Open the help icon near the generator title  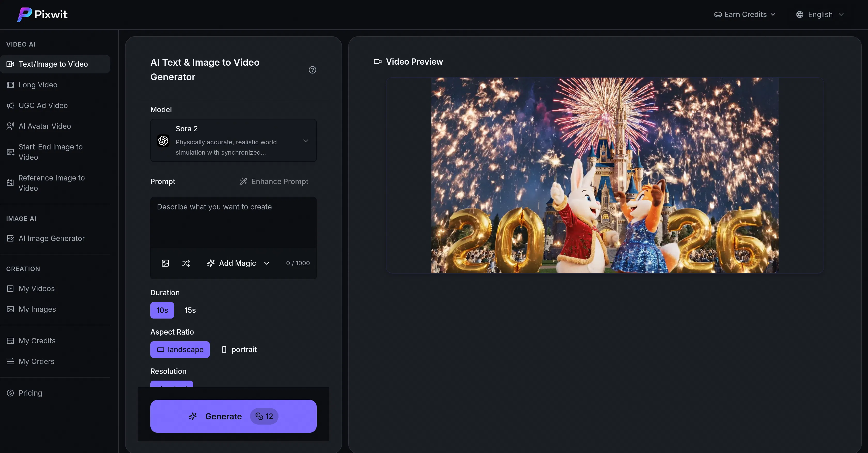pyautogui.click(x=312, y=70)
